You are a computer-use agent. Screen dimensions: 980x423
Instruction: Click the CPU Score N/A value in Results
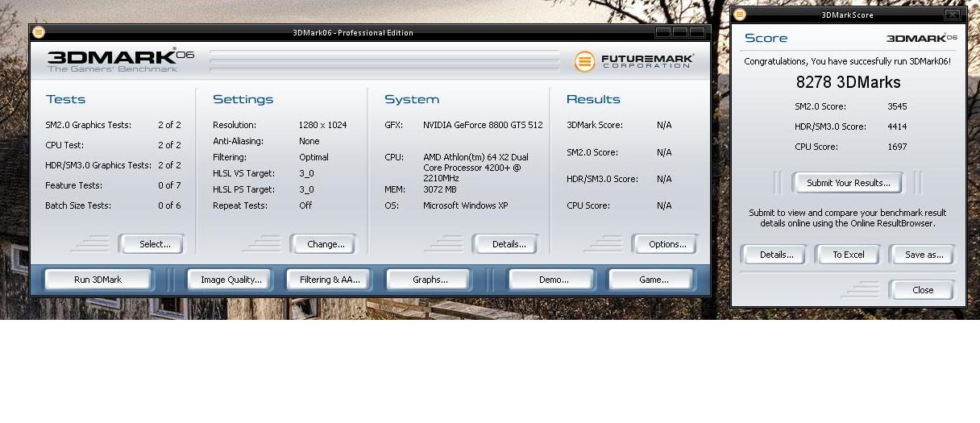(x=664, y=205)
